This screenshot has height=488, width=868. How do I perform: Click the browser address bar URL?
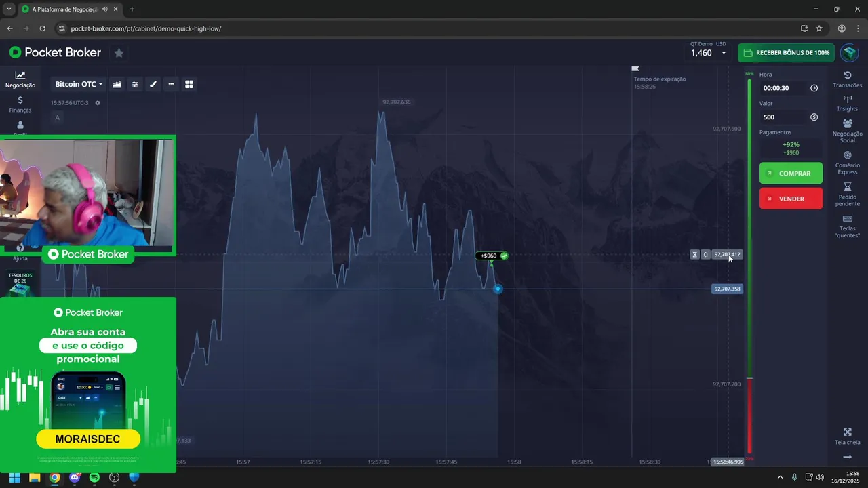[x=146, y=28]
